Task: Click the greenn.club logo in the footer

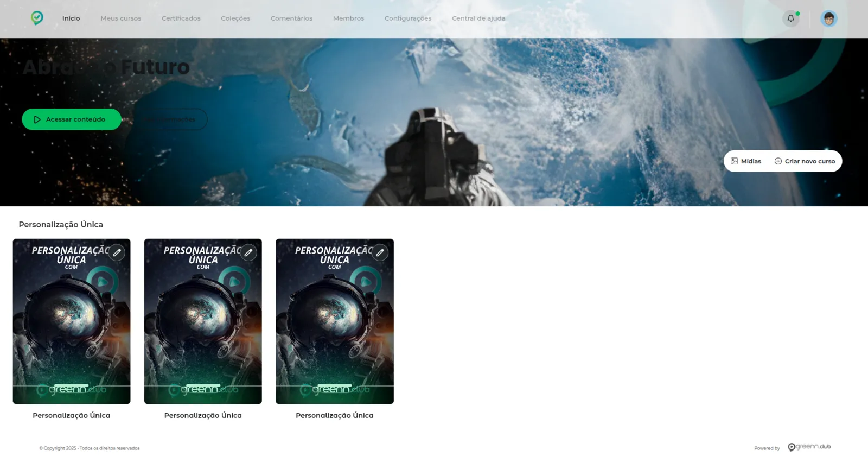Action: [809, 447]
